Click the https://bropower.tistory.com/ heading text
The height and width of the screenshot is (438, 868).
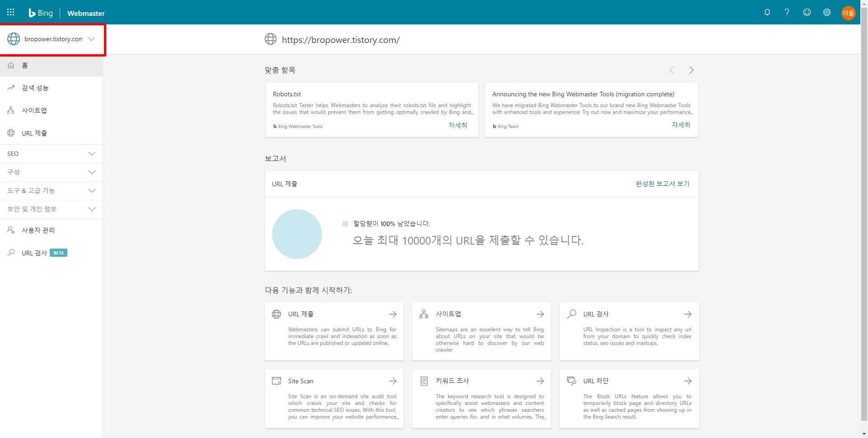340,40
